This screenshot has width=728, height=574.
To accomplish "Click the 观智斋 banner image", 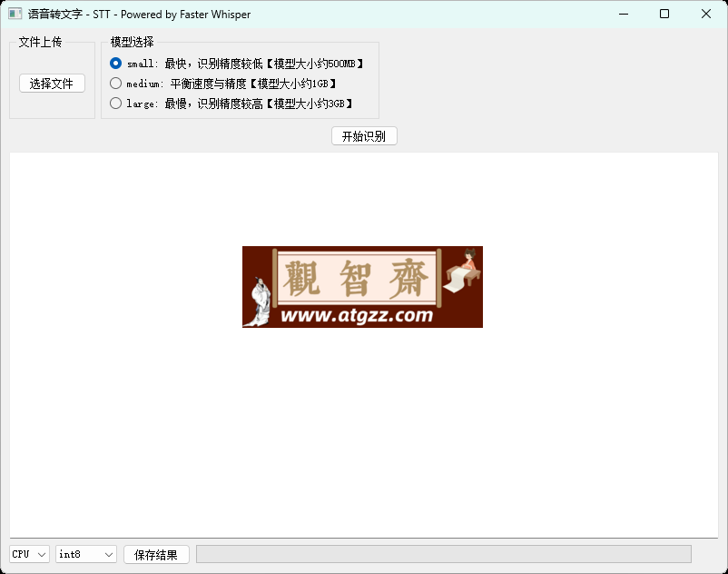I will tap(362, 287).
